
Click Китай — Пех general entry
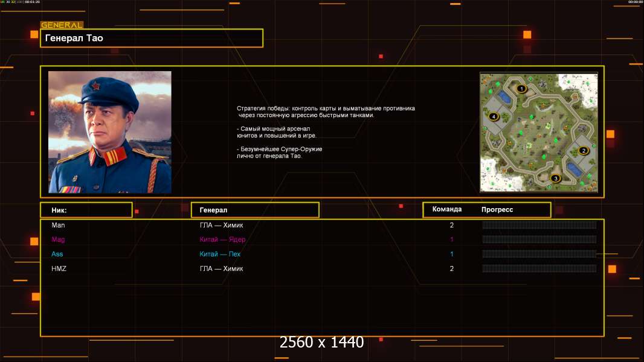click(x=220, y=254)
